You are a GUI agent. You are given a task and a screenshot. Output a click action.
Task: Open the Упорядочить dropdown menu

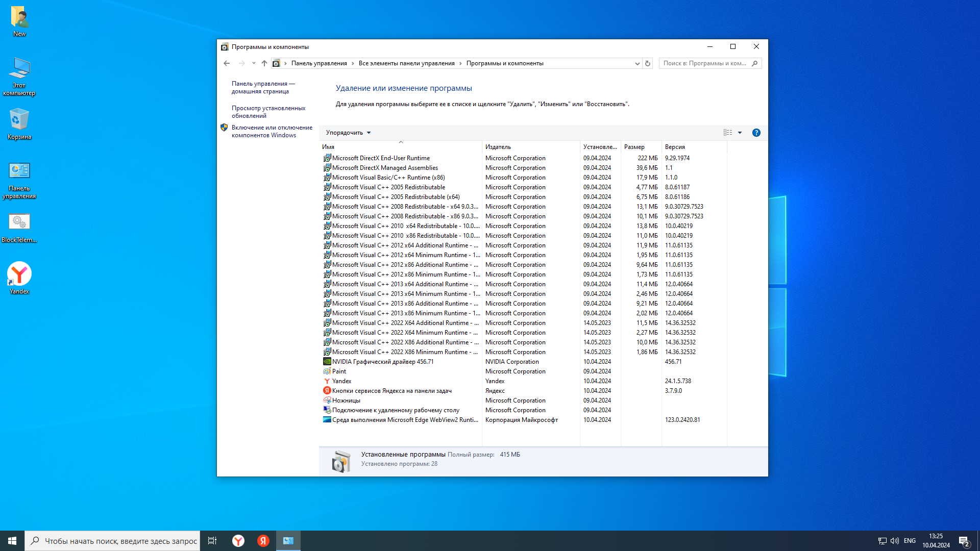[x=348, y=133]
